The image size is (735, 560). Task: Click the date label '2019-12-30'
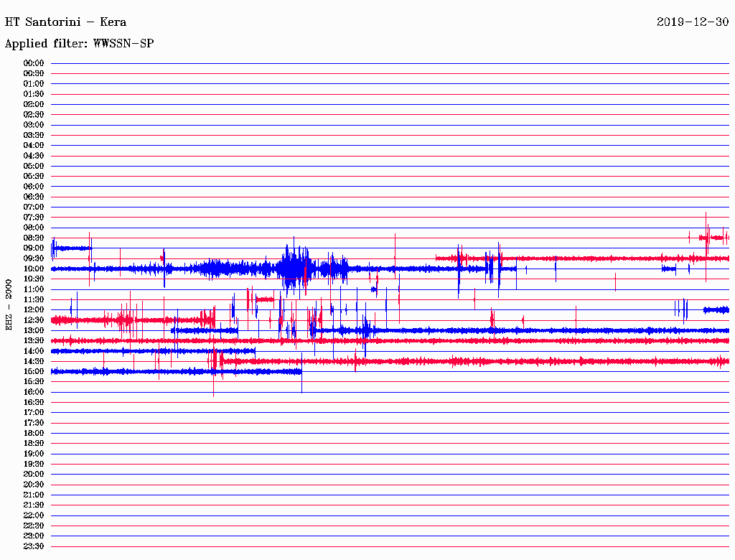(693, 22)
